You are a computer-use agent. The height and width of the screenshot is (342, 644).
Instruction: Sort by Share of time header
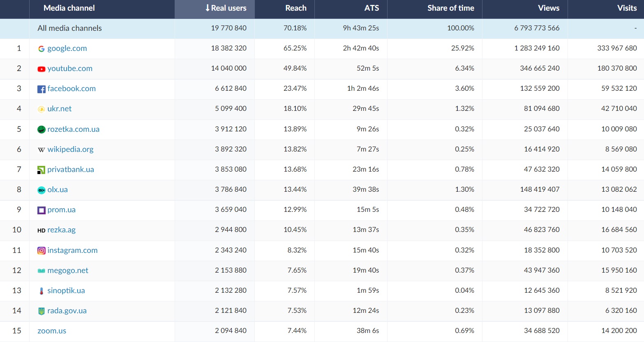pyautogui.click(x=450, y=8)
